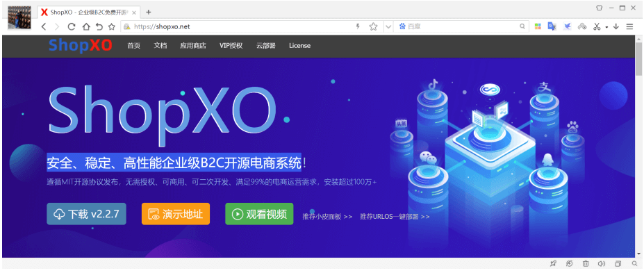The image size is (644, 273).
Task: Open a new tab with plus button
Action: point(148,12)
